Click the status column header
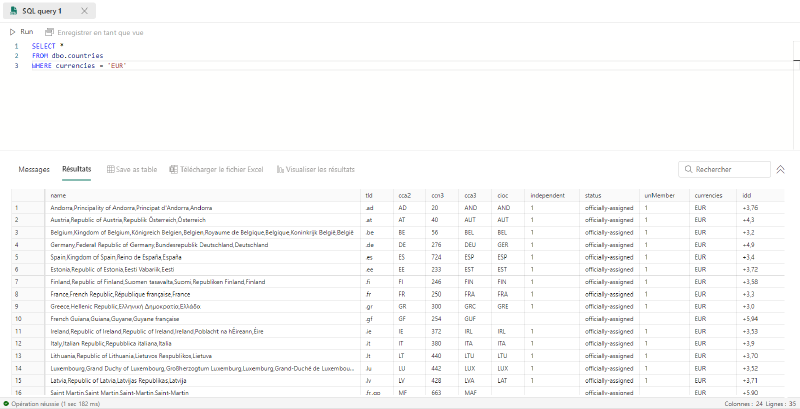The image size is (800, 409). (x=610, y=195)
